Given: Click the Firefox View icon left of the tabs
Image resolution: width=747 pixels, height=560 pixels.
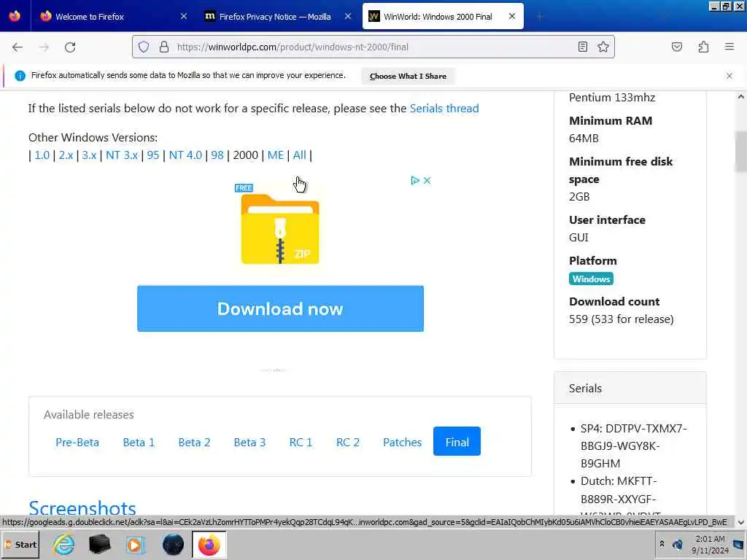Looking at the screenshot, I should (15, 16).
